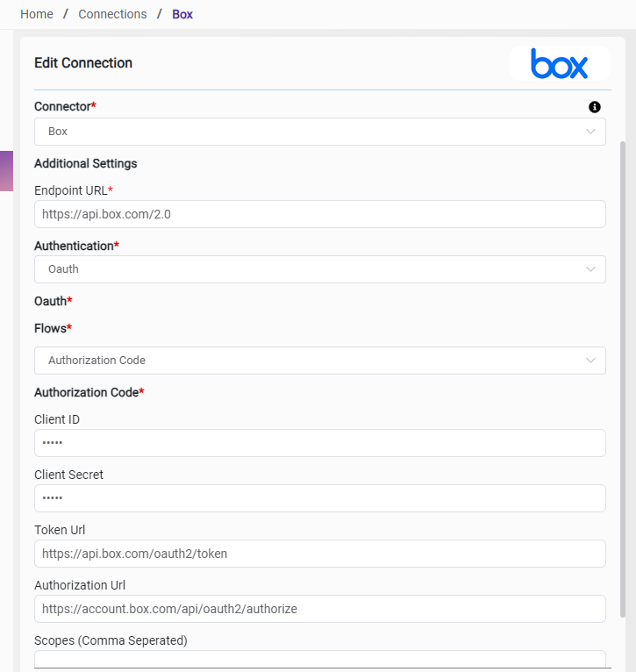The image size is (636, 672).
Task: Focus the Authorization Url input
Action: tap(319, 609)
